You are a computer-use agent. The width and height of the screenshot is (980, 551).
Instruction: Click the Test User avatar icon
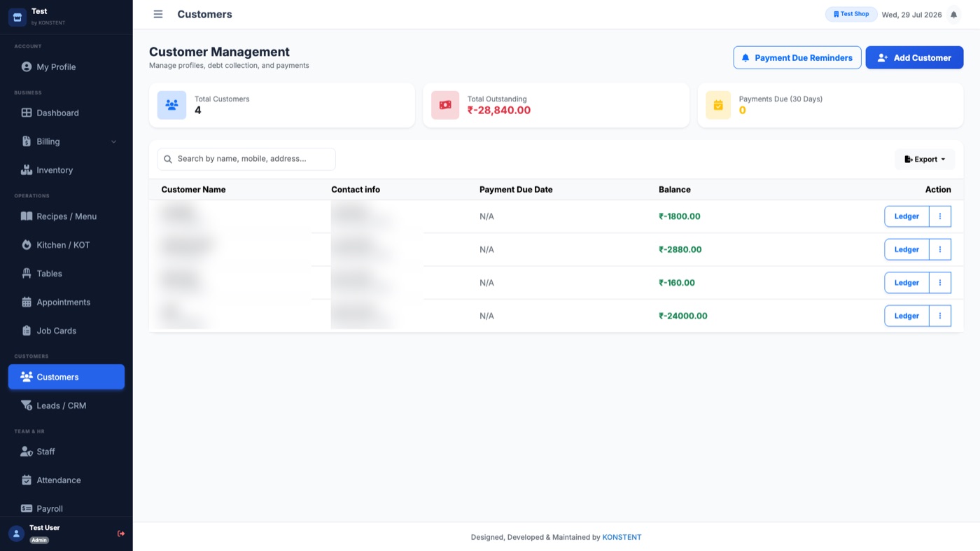(16, 533)
